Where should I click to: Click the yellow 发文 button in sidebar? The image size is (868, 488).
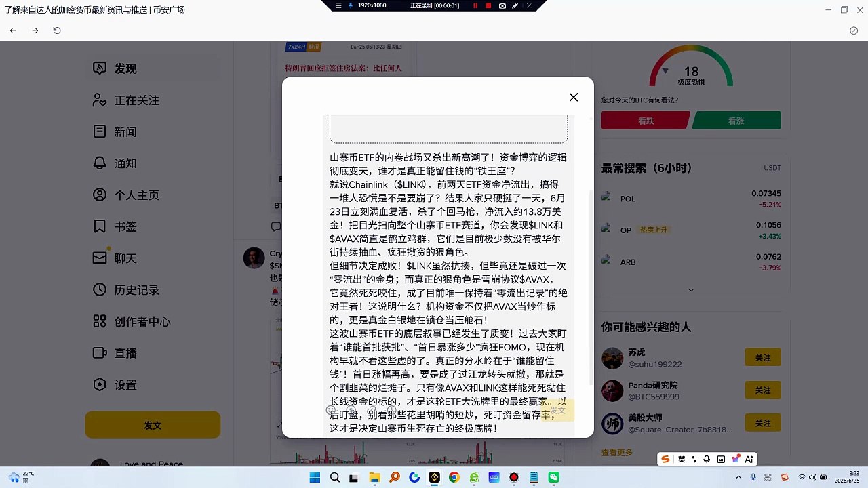coord(153,425)
